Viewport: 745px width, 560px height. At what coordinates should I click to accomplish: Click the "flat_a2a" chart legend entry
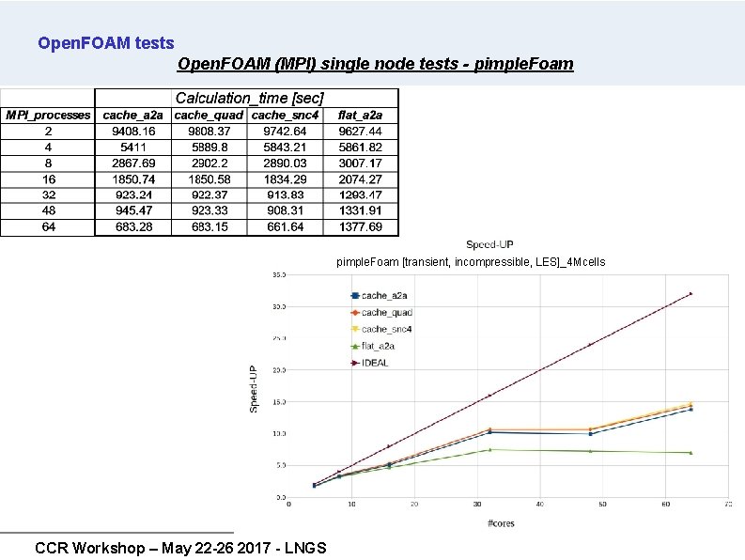(372, 346)
